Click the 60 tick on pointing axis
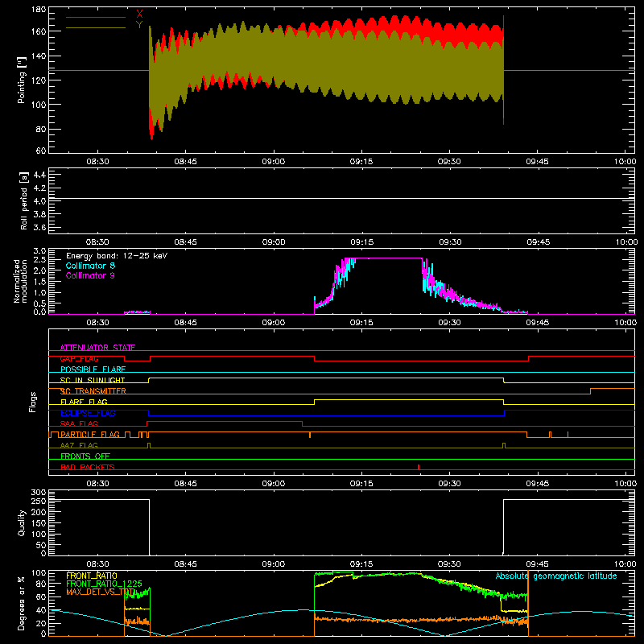644x644 pixels. [41, 151]
